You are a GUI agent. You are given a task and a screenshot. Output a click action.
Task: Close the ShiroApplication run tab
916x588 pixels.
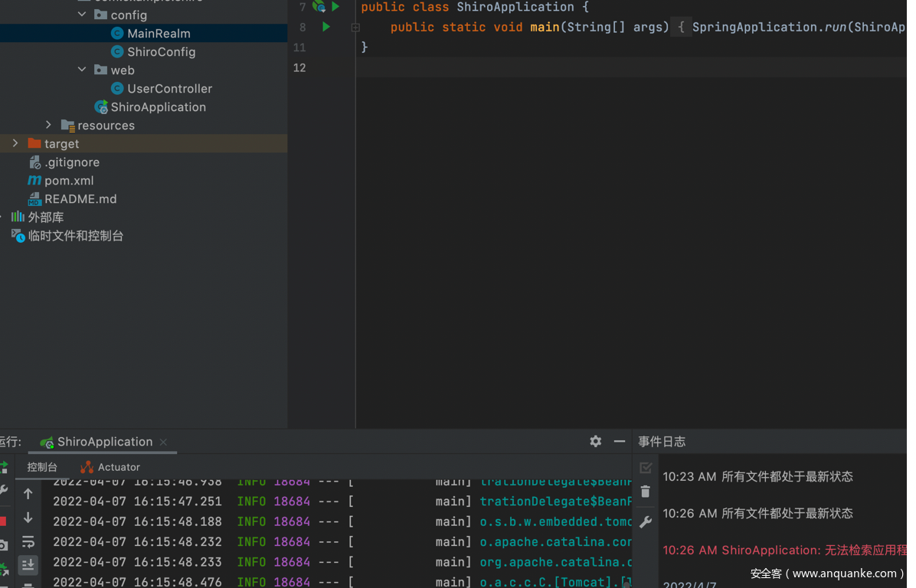[163, 442]
